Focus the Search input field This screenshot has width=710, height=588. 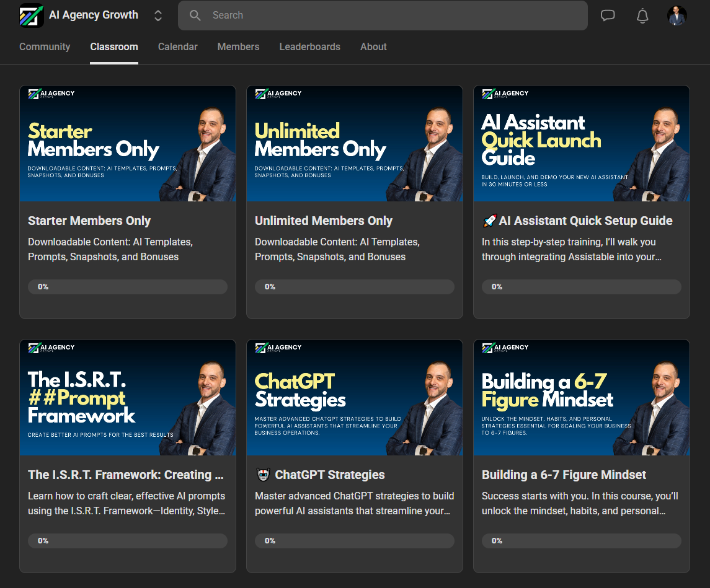click(x=383, y=15)
